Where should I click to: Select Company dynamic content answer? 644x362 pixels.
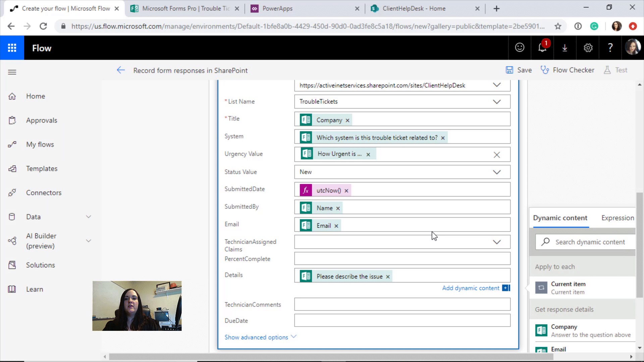pos(583,330)
